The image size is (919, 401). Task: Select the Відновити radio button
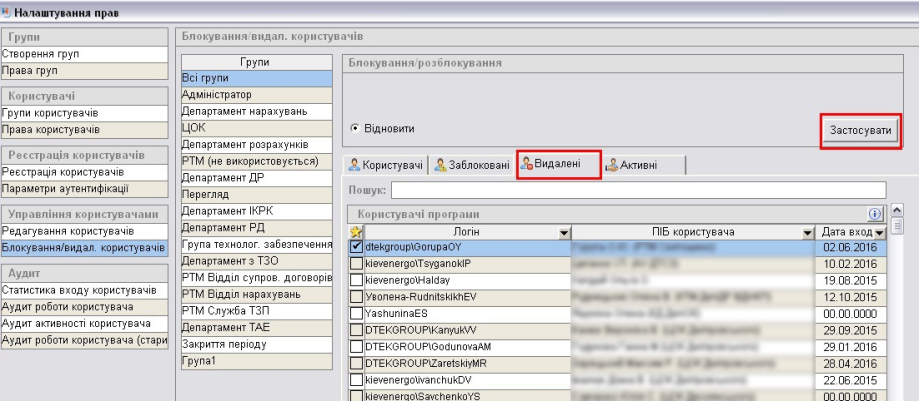coord(355,129)
